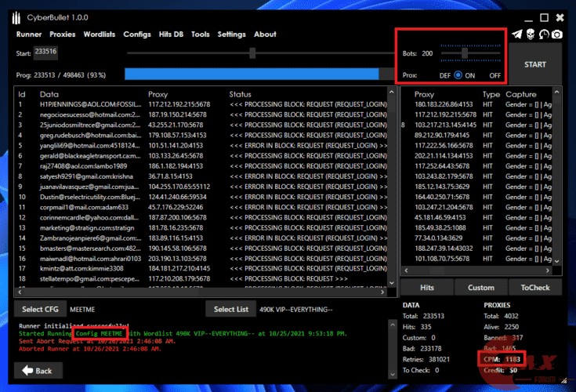The height and width of the screenshot is (392, 576).
Task: Click the CPM: 1183 value
Action: 502,359
